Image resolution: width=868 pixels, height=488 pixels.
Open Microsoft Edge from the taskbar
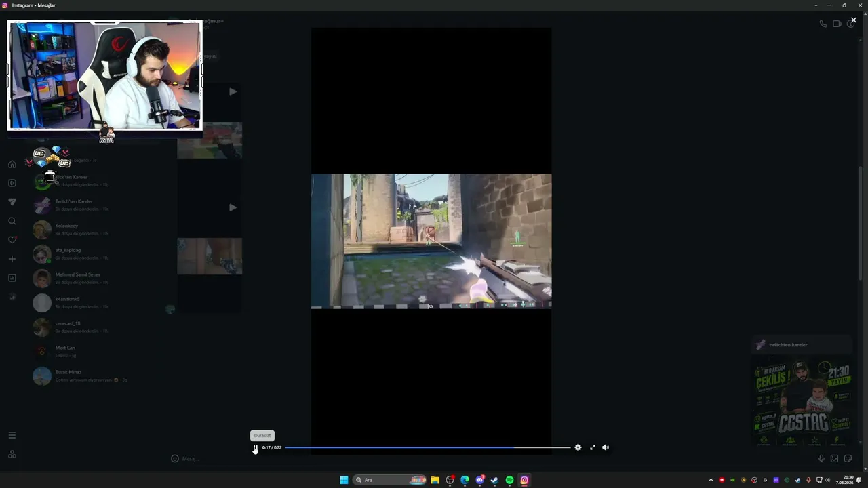(465, 480)
